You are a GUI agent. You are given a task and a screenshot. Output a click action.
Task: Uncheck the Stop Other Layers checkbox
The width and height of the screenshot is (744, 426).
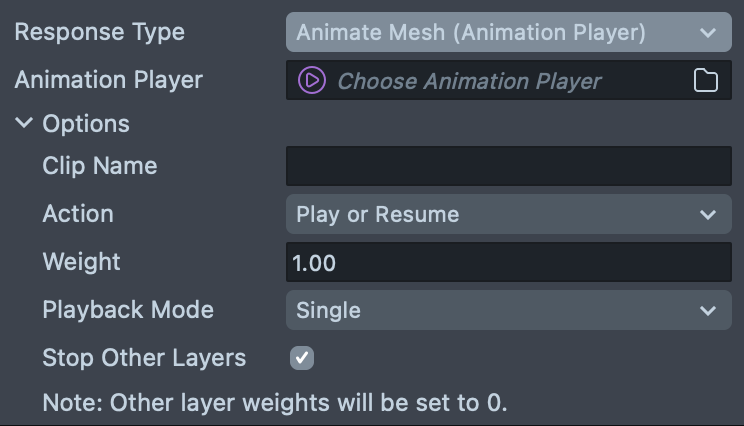point(301,357)
